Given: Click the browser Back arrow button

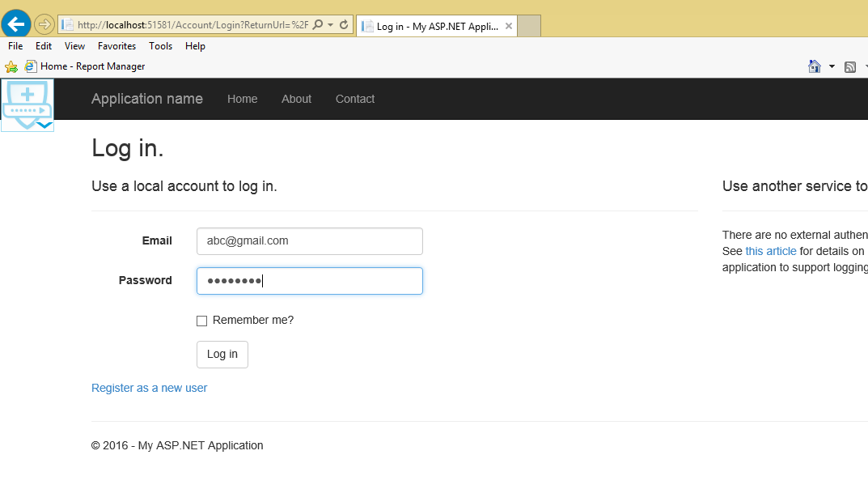Looking at the screenshot, I should click(x=16, y=23).
